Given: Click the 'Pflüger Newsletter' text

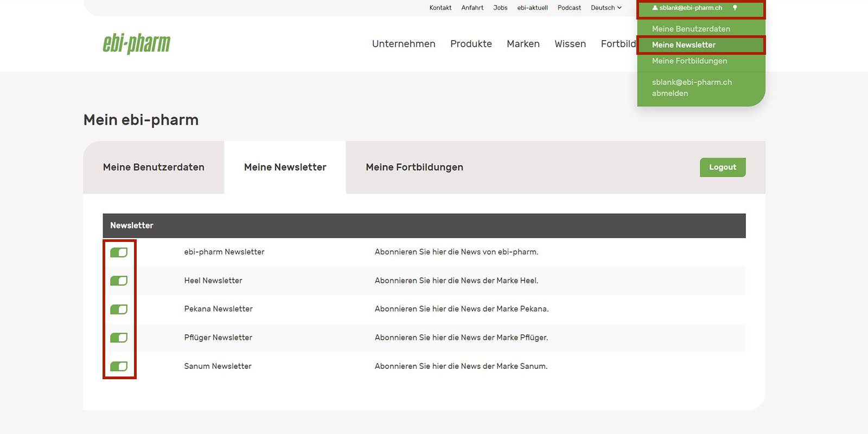Looking at the screenshot, I should point(218,337).
